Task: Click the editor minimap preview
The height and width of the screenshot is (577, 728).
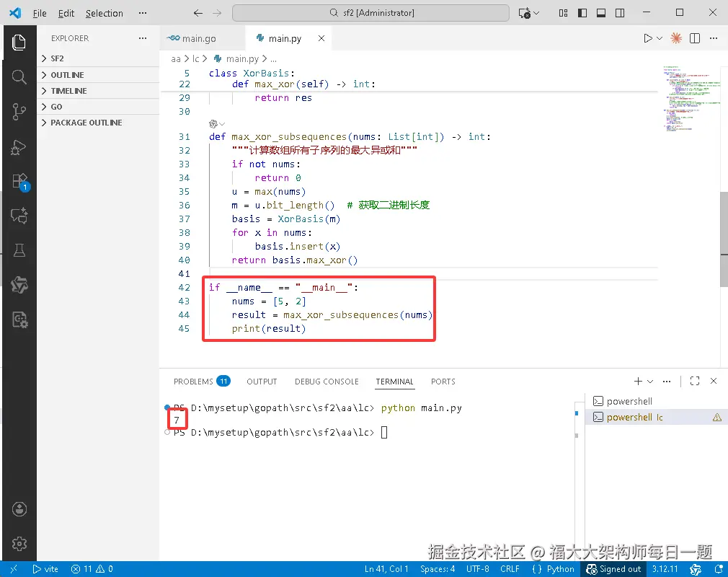Action: click(691, 99)
